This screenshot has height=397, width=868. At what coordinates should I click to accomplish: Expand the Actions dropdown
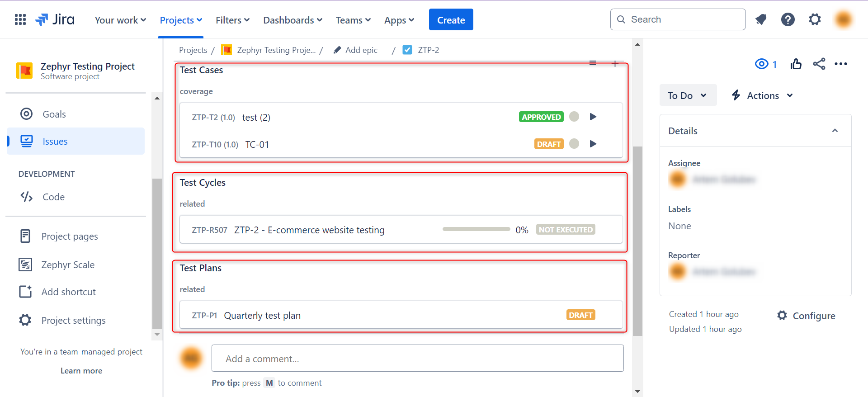pyautogui.click(x=762, y=95)
